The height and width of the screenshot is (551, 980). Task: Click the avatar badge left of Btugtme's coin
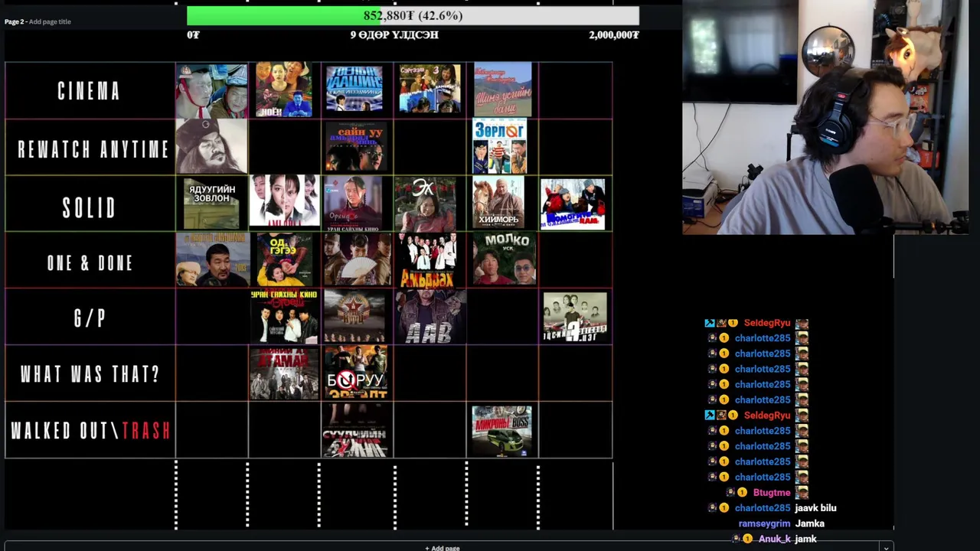[x=730, y=493]
